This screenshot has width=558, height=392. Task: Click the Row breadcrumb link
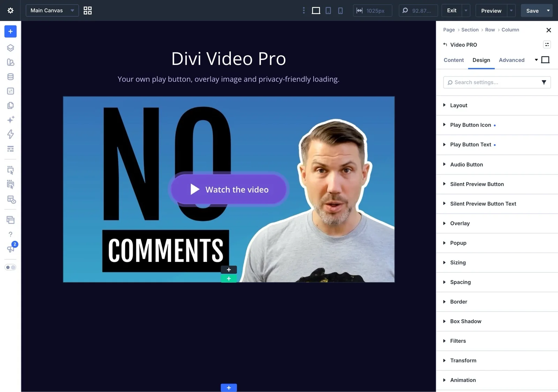click(490, 30)
